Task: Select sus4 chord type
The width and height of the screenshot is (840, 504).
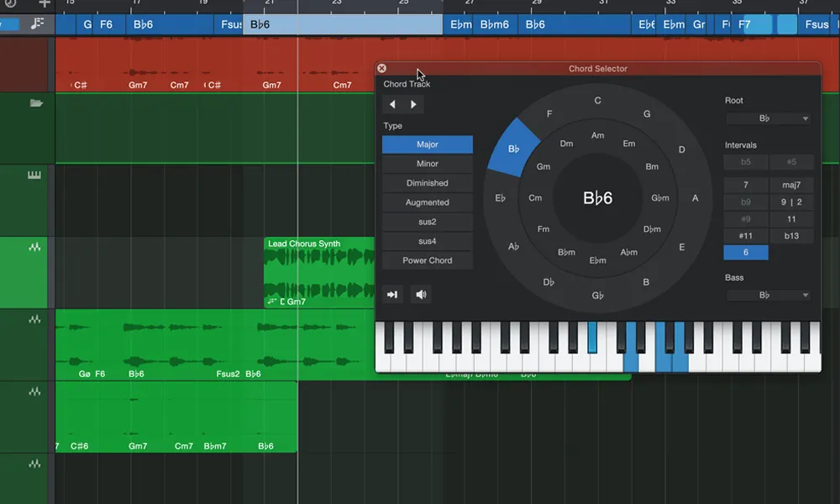Action: click(x=428, y=240)
